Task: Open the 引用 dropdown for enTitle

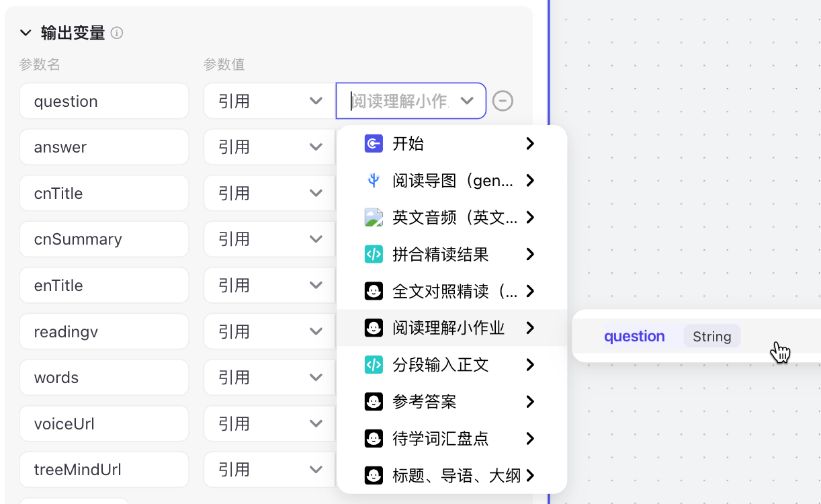Action: pos(269,285)
